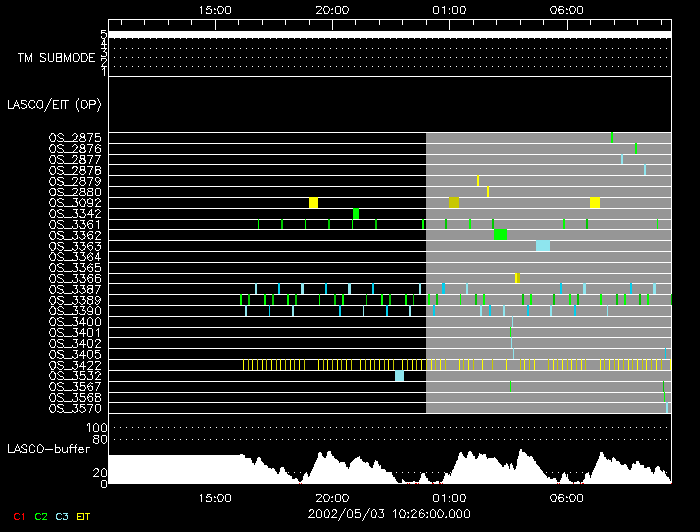Select the C3 legend entry
Image resolution: width=700 pixels, height=532 pixels.
click(x=63, y=516)
